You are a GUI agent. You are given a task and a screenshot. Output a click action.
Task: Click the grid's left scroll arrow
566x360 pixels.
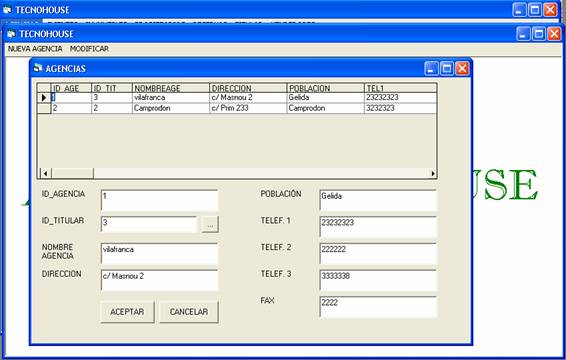click(45, 173)
